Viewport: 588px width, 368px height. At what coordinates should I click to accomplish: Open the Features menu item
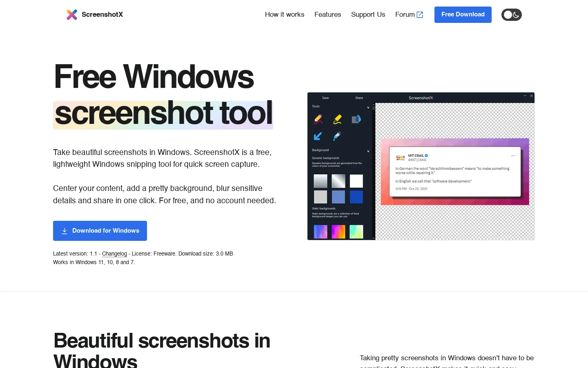coord(327,15)
